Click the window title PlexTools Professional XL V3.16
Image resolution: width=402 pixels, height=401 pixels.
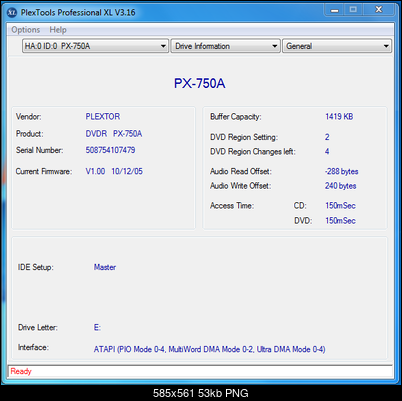point(78,13)
